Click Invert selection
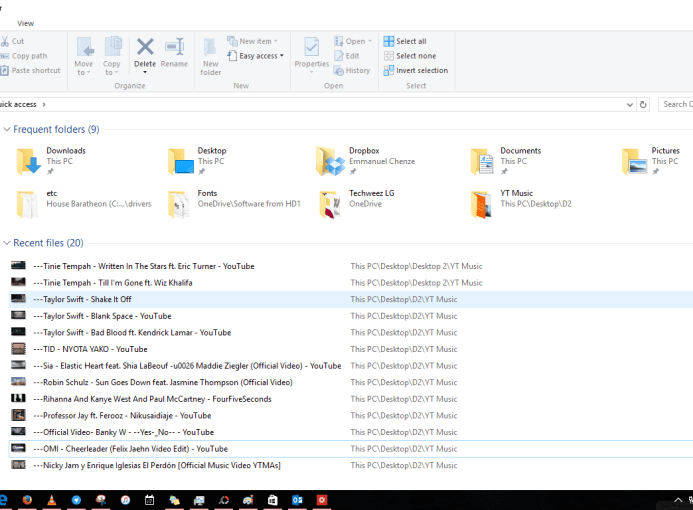 tap(415, 70)
